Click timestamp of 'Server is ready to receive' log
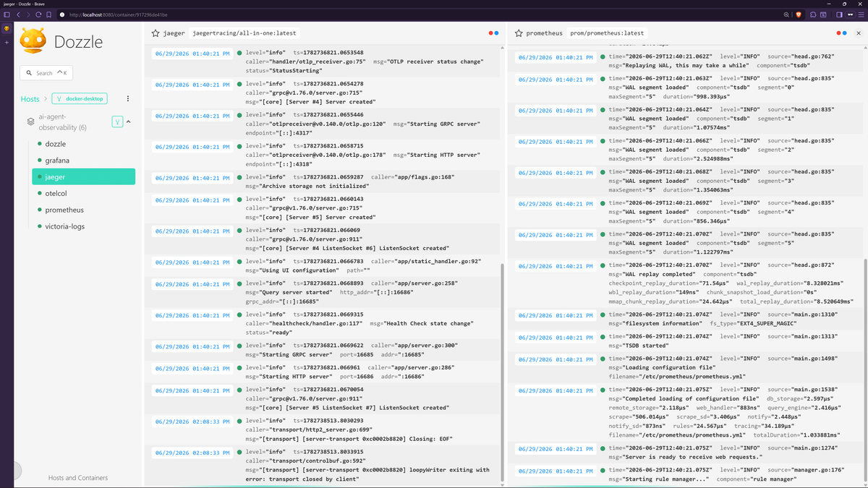Screen dimensions: 868x488 pyautogui.click(x=556, y=448)
